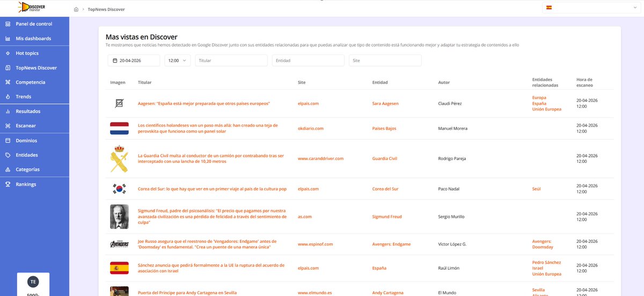
Task: Click the Dominios icon
Action: point(8,140)
